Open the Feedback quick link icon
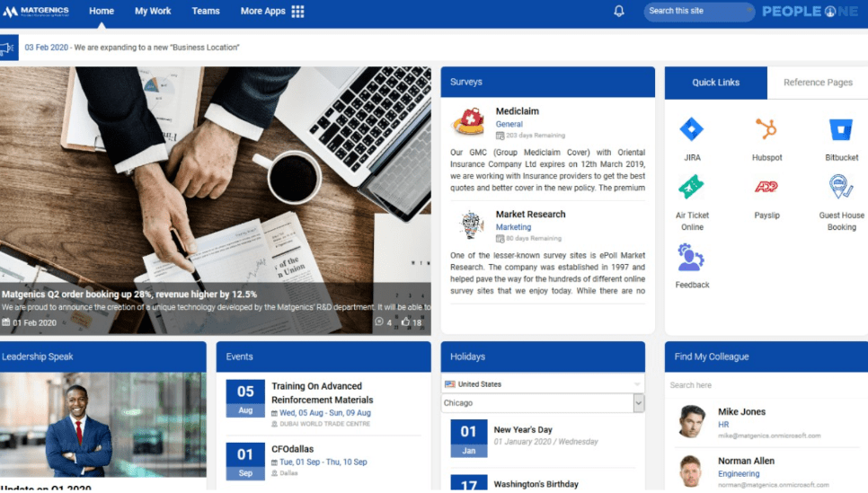 tap(691, 258)
